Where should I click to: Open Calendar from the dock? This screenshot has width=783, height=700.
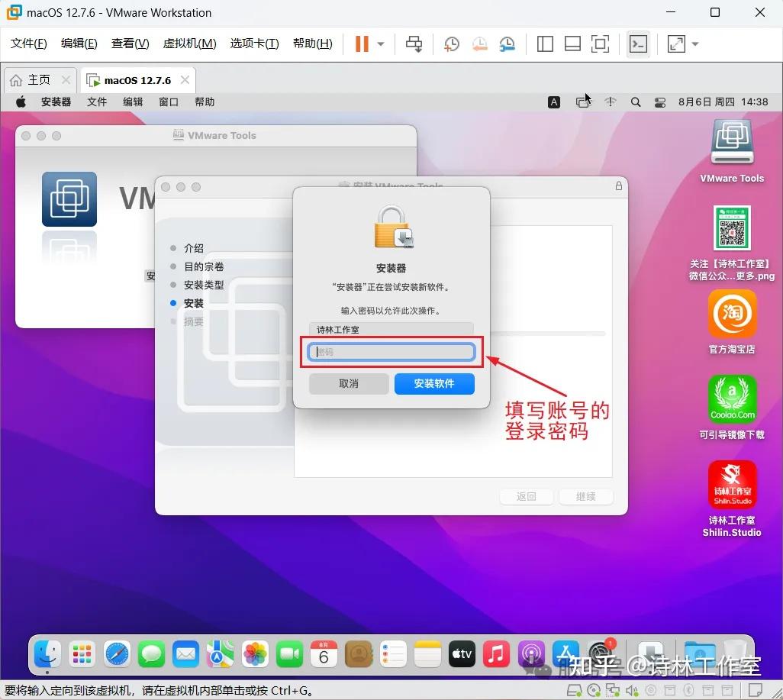point(324,653)
